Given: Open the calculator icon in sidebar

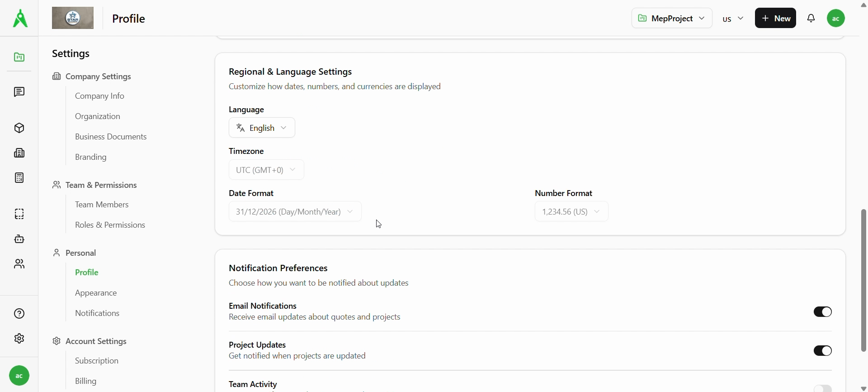Looking at the screenshot, I should tap(19, 178).
